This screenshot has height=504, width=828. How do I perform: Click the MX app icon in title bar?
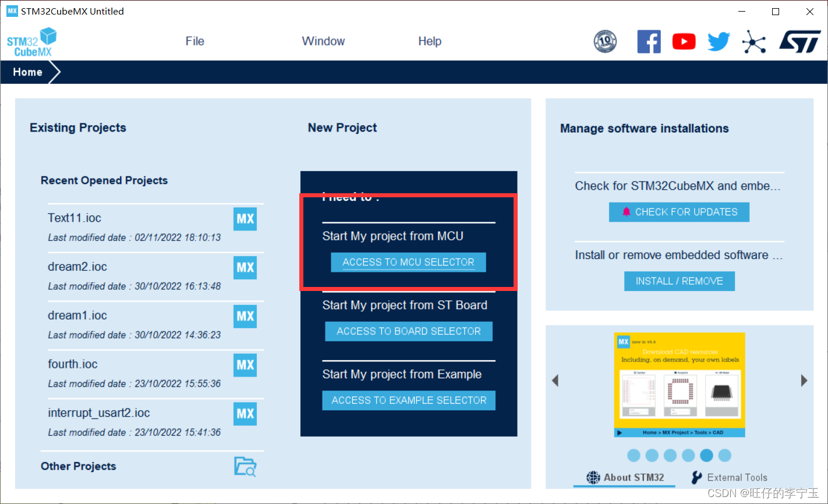[x=12, y=11]
